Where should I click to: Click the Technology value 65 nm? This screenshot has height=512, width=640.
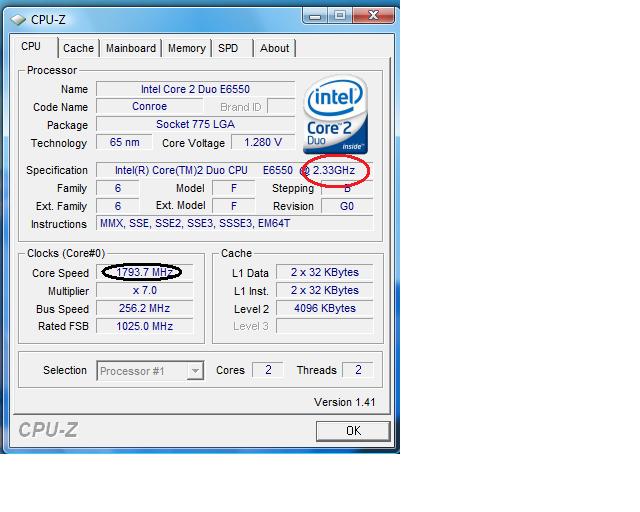(x=124, y=142)
